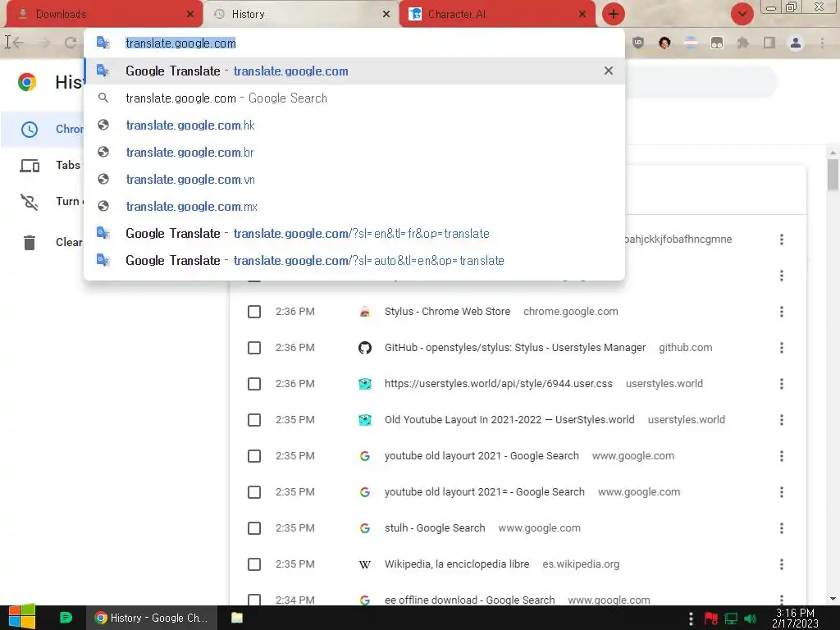The height and width of the screenshot is (630, 840).
Task: Check the 6944.user.css entry checkbox
Action: [x=254, y=384]
